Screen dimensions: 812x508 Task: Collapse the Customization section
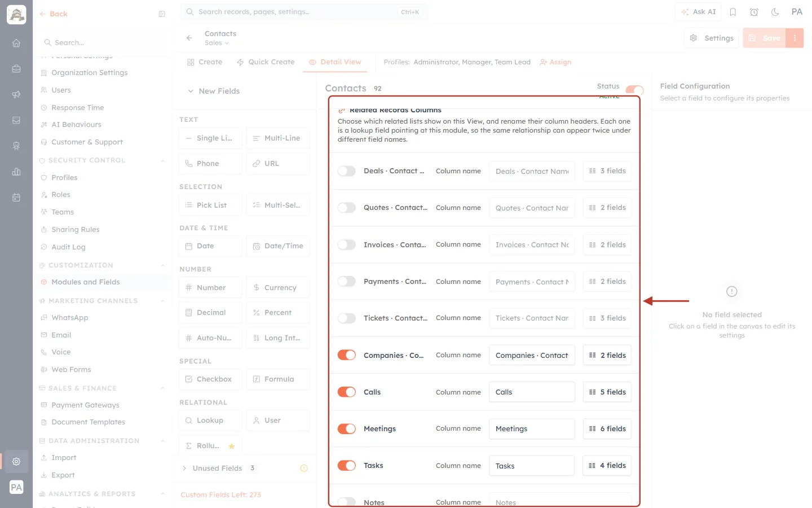tap(162, 265)
